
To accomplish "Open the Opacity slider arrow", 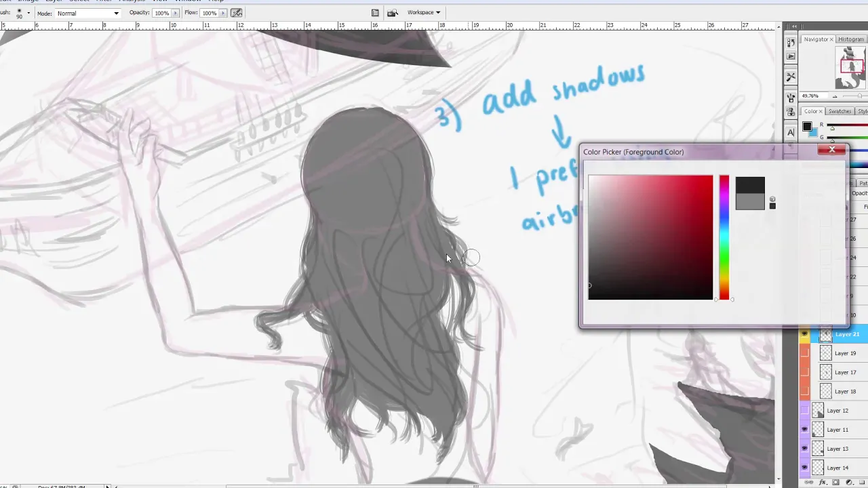I will [x=175, y=13].
